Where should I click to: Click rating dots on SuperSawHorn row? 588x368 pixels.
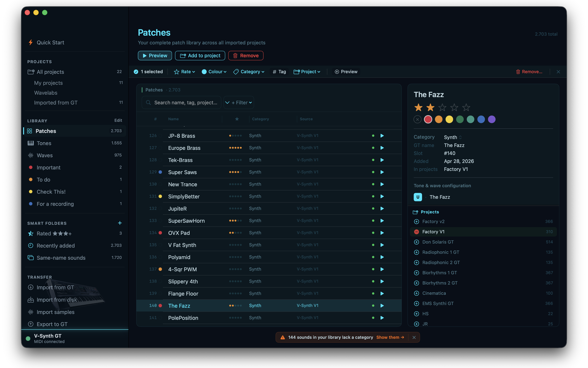[x=235, y=221]
